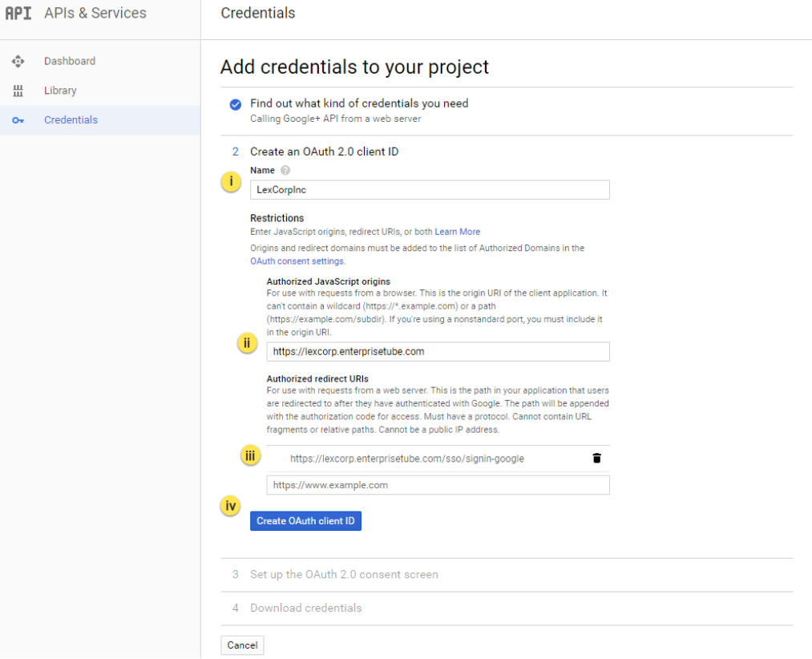Click the Credentials key icon

(18, 120)
